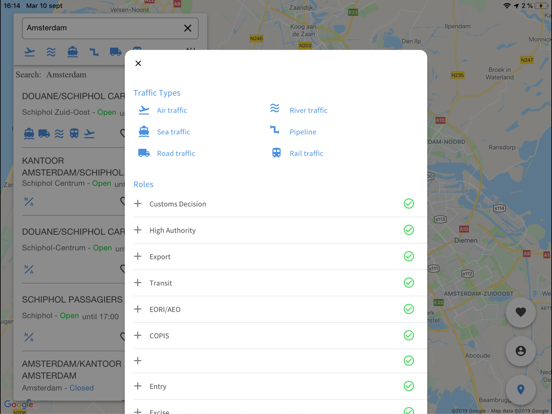Filter by air traffic in search panel toolbar
The height and width of the screenshot is (414, 552).
pyautogui.click(x=30, y=52)
